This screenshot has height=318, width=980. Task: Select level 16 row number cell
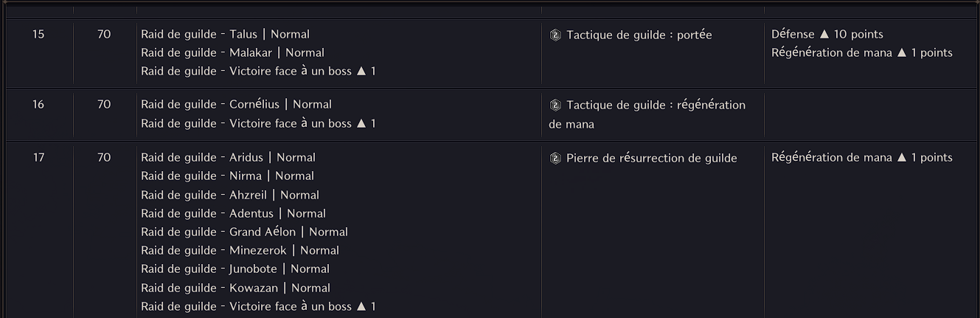[x=38, y=104]
